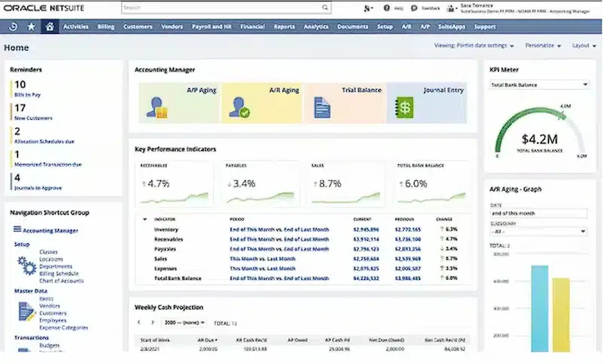
Task: Click the Master Data document icon
Action: point(26,311)
